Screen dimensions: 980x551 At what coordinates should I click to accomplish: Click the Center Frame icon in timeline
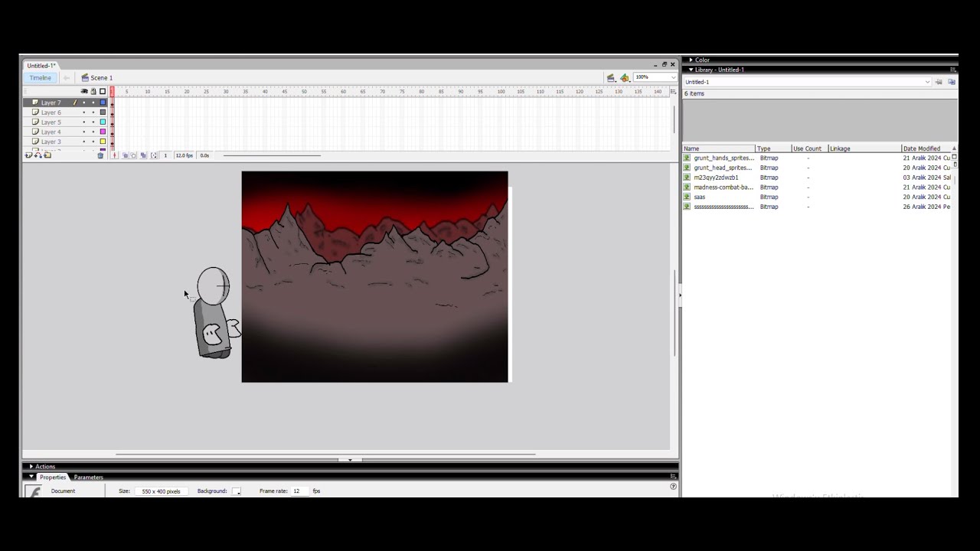pyautogui.click(x=115, y=155)
